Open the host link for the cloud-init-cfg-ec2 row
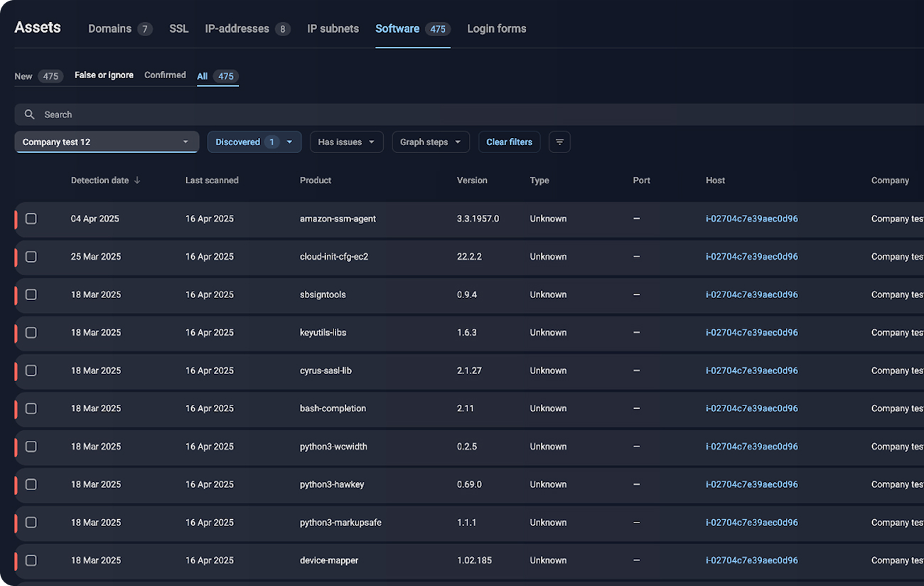Viewport: 924px width, 586px height. 751,257
